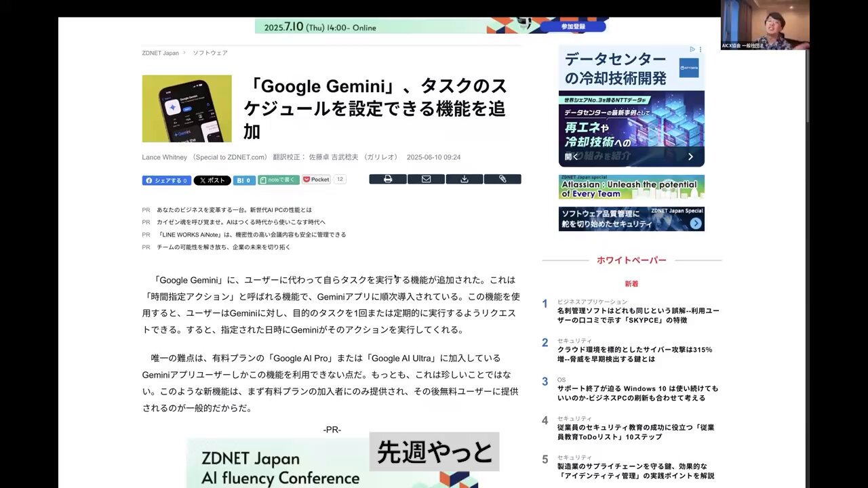Click the author name Lance Whitney

(166, 157)
